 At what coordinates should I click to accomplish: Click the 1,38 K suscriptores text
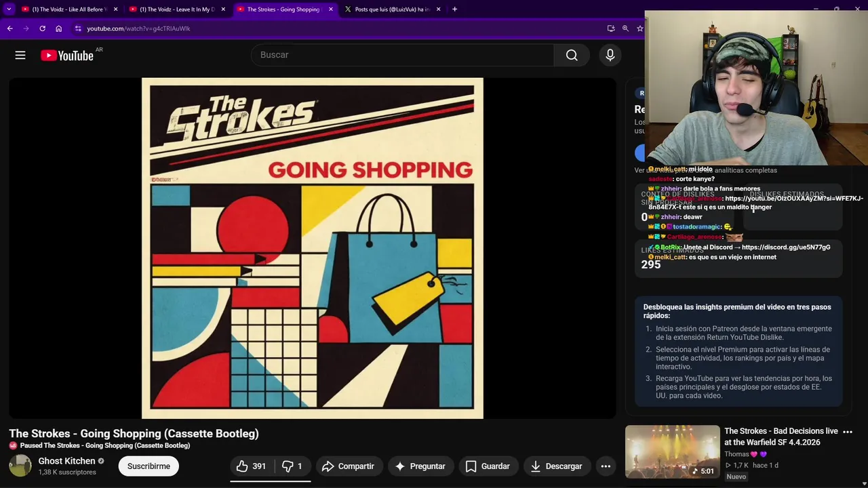tap(67, 472)
